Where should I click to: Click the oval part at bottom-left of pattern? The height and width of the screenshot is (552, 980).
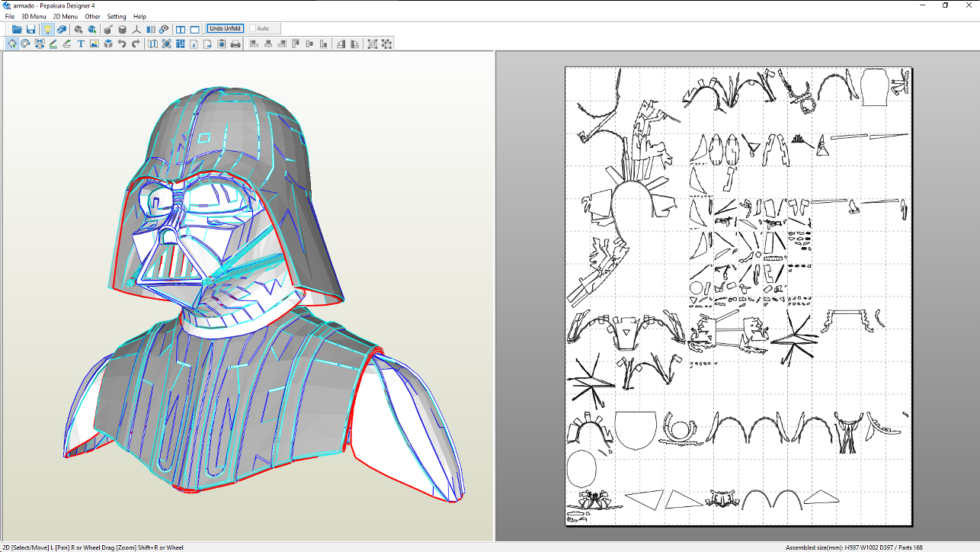point(582,468)
